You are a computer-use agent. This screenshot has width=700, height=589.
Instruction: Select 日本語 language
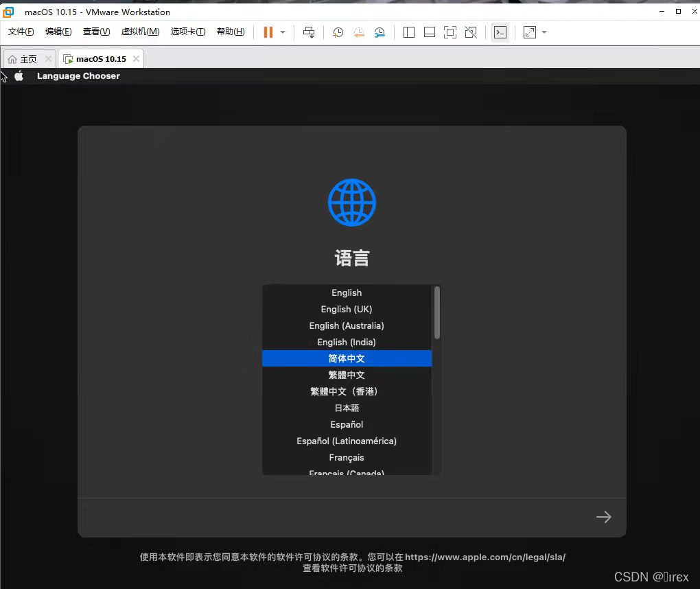point(347,408)
